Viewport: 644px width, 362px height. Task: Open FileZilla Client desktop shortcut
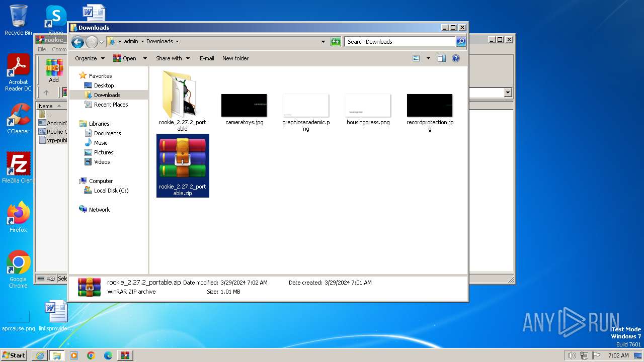coord(18,168)
